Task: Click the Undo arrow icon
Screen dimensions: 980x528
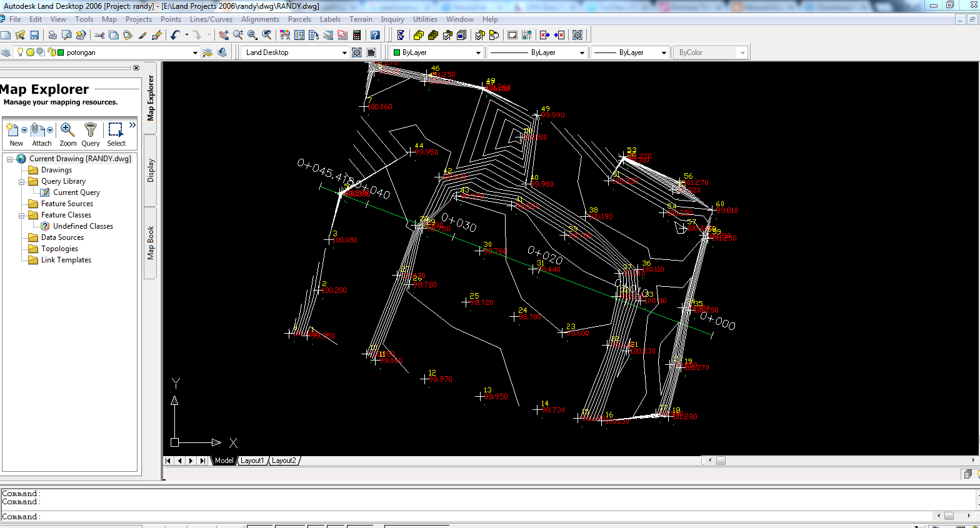Action: point(175,35)
